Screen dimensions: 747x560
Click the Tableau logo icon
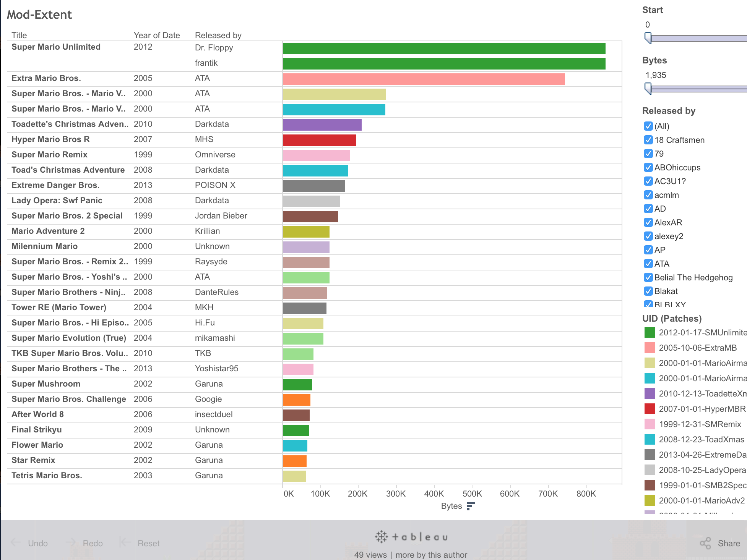381,537
